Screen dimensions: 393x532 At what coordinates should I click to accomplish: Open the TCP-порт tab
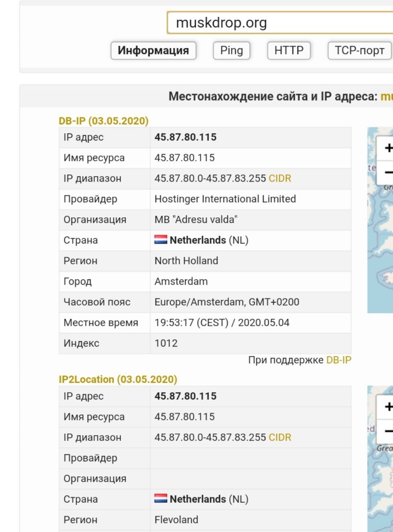(359, 51)
